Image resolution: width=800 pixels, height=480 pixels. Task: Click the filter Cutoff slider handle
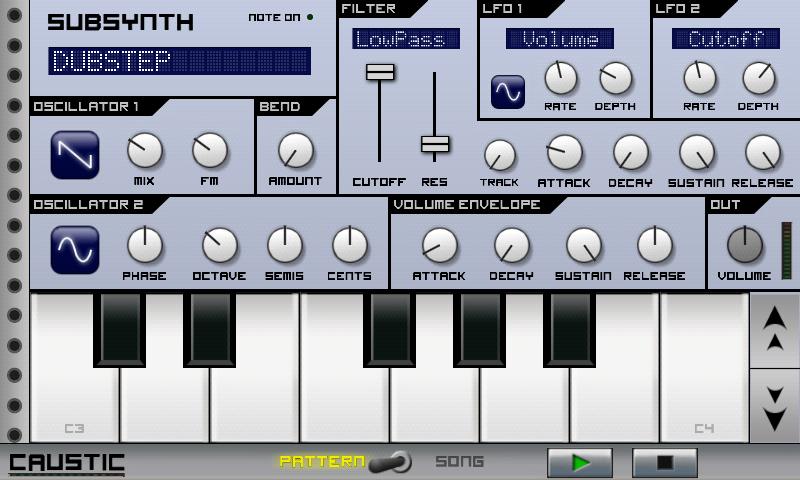point(380,72)
